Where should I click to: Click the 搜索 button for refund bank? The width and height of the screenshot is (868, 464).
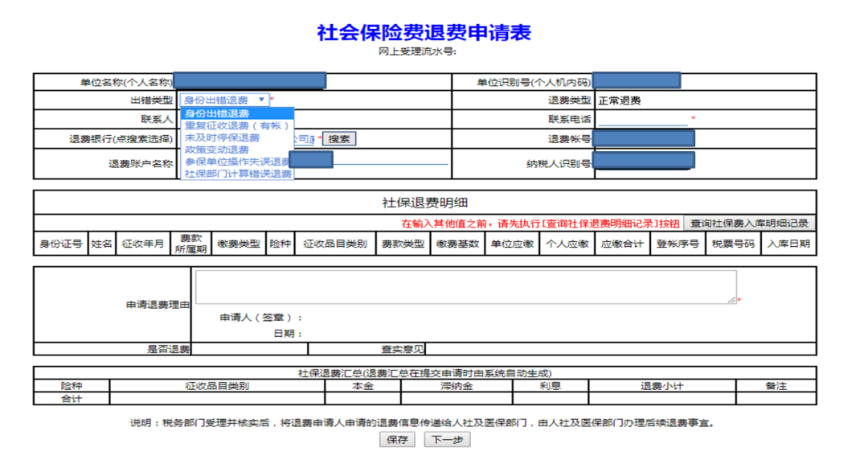click(x=339, y=139)
